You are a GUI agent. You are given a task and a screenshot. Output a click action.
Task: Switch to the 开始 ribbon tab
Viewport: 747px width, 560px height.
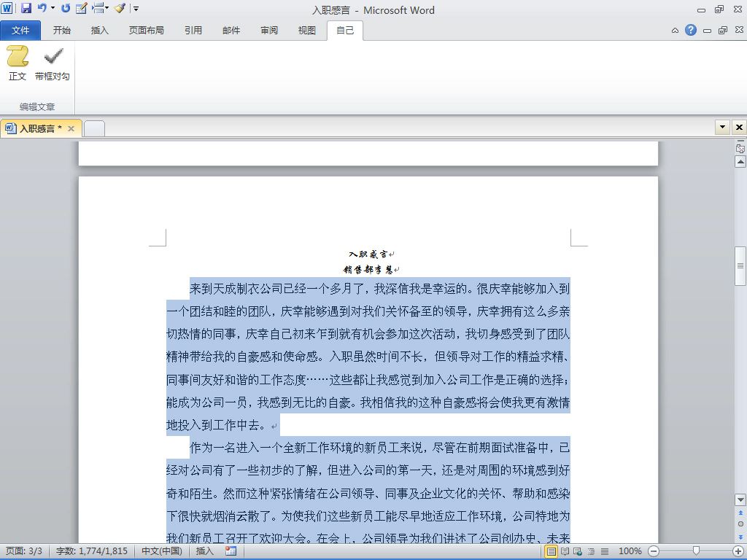point(62,31)
